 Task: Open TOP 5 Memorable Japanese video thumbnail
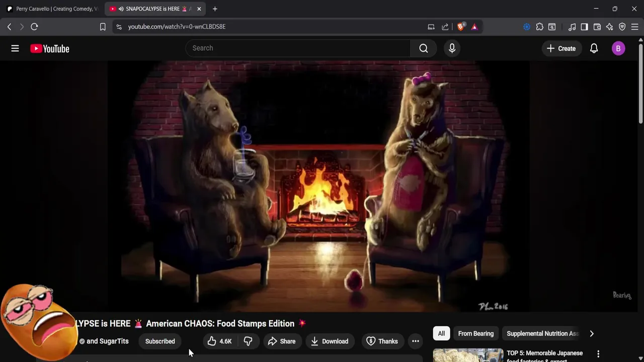point(468,355)
